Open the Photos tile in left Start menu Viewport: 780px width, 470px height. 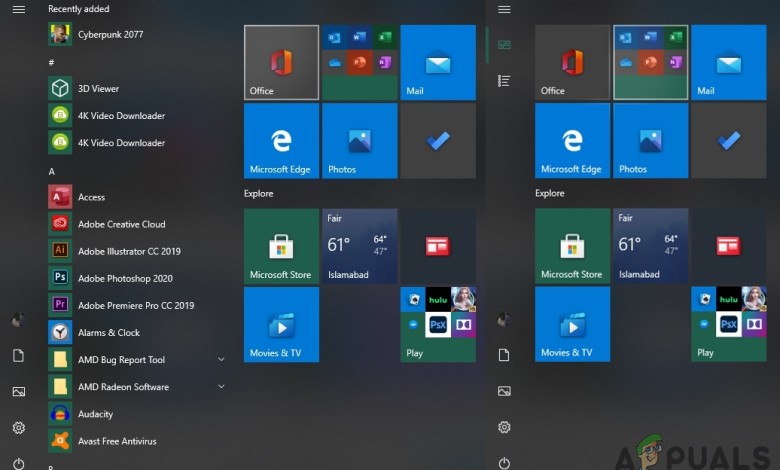coord(360,141)
